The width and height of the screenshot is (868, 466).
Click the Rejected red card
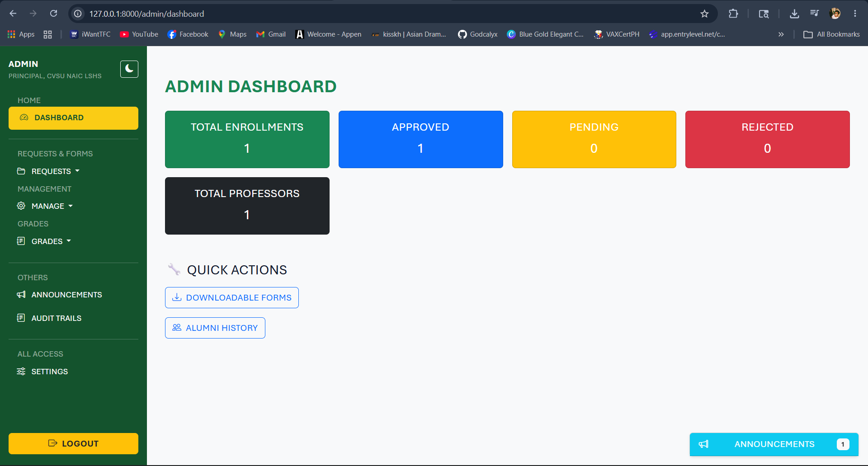[768, 140]
